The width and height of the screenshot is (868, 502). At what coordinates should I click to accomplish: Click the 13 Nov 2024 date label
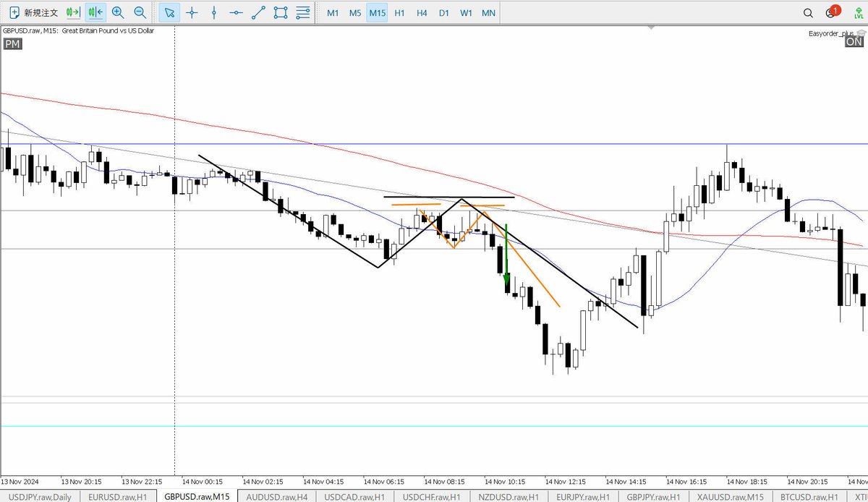point(21,481)
